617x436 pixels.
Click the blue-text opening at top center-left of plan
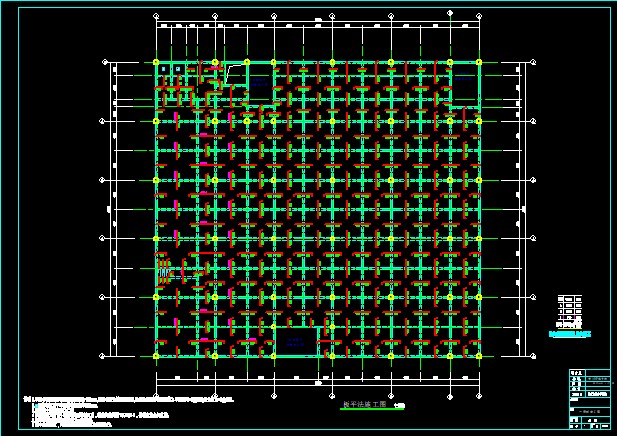(260, 86)
